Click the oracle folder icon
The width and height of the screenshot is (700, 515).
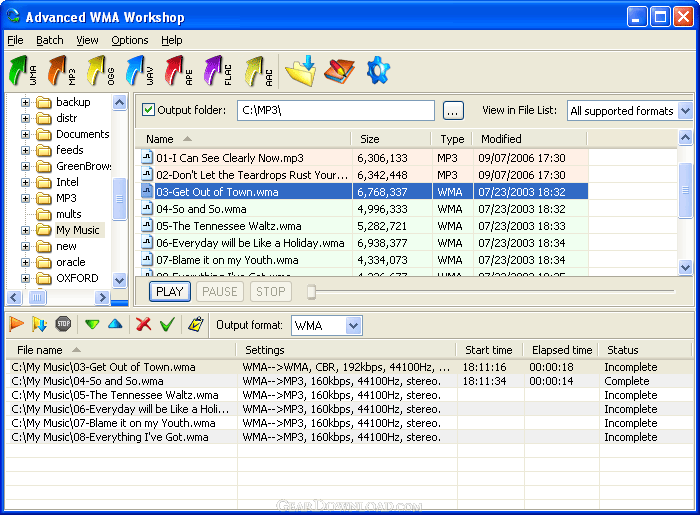[x=43, y=262]
